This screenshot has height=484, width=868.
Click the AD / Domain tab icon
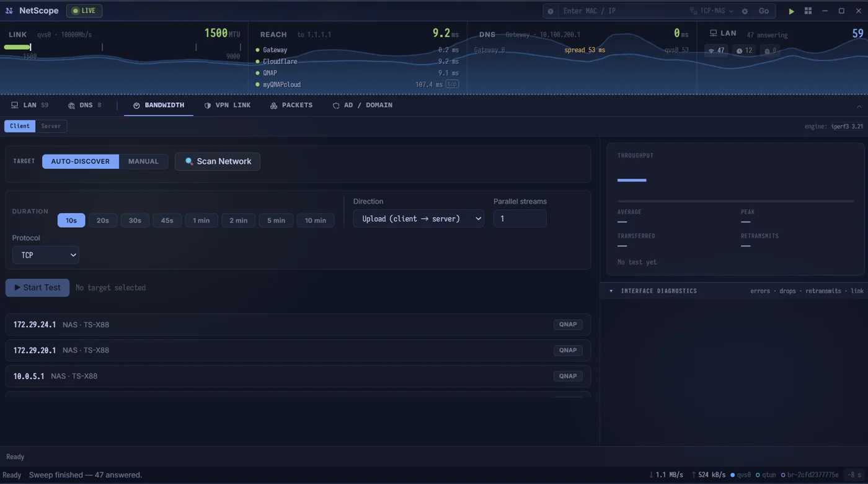[x=336, y=105]
